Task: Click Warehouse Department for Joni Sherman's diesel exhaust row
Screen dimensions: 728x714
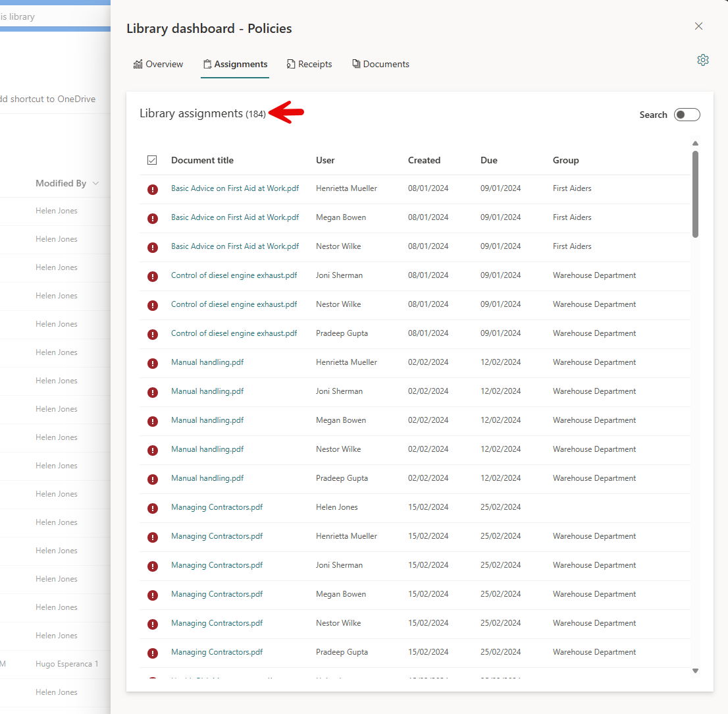Action: click(x=594, y=275)
